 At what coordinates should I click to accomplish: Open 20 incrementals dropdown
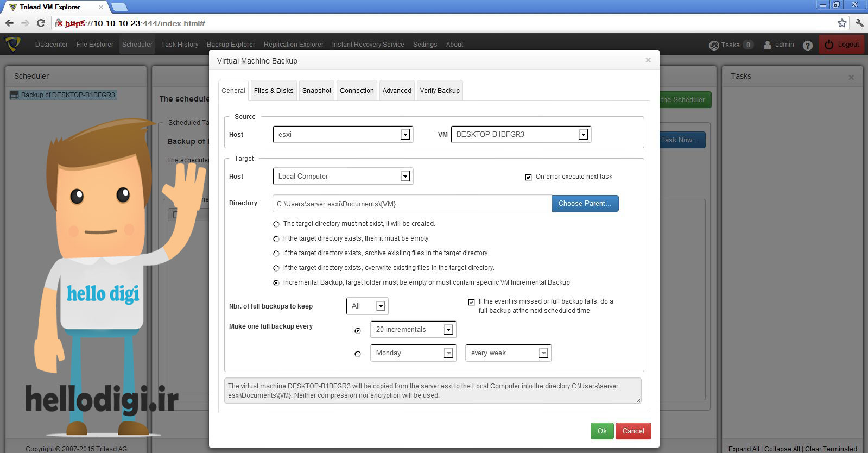tap(413, 329)
